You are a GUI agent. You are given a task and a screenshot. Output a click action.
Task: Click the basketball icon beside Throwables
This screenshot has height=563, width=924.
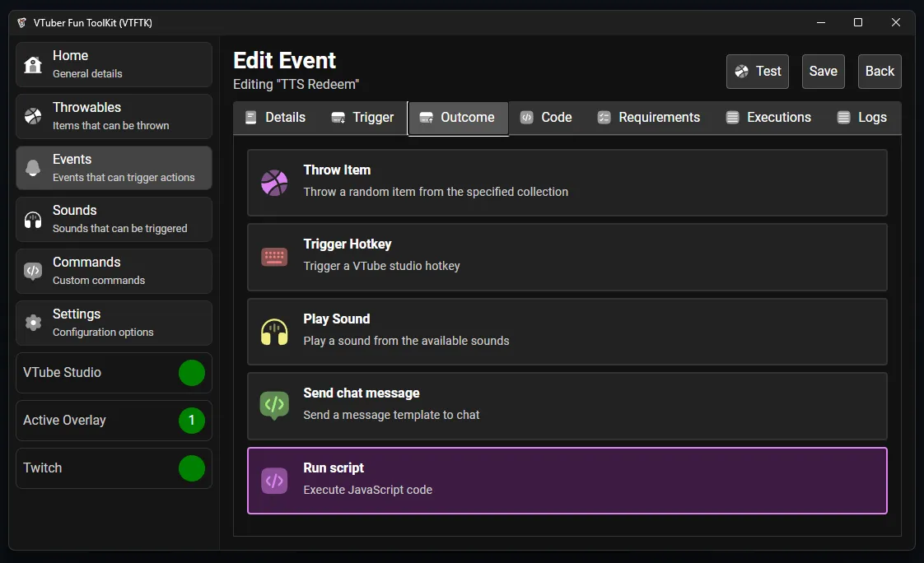click(x=33, y=117)
